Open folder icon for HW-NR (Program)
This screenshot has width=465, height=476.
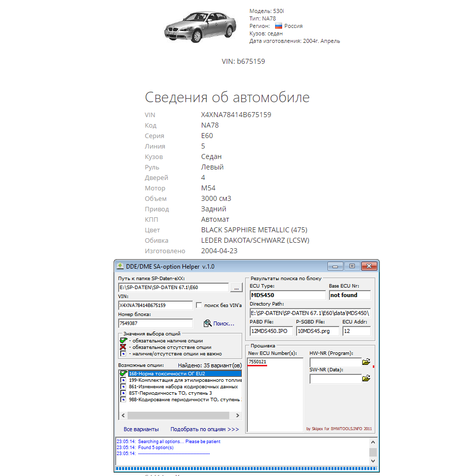[366, 362]
